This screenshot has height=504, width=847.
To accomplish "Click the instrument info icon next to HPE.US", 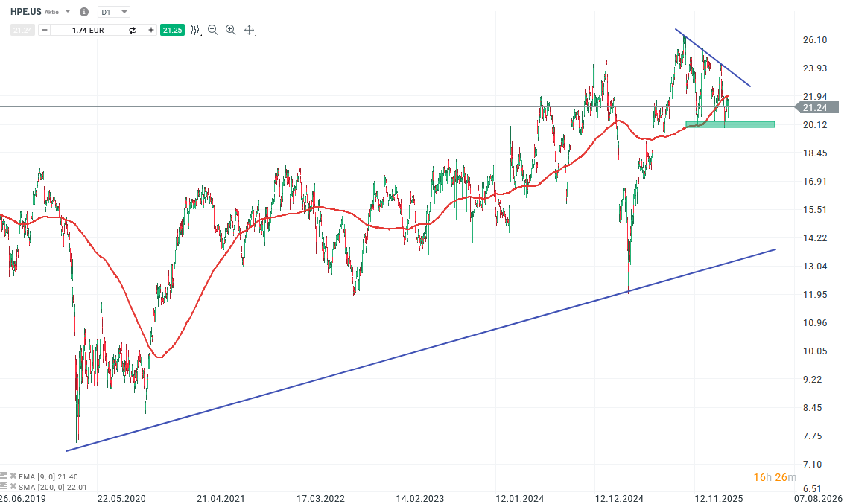I will tap(84, 11).
